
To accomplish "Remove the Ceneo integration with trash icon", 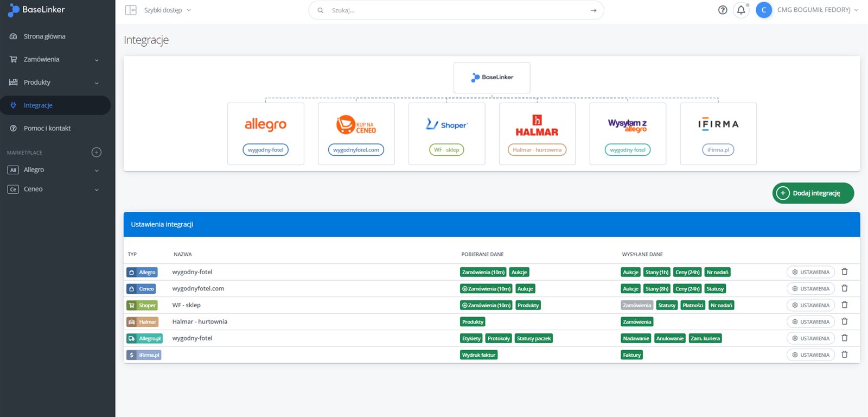I will point(844,288).
